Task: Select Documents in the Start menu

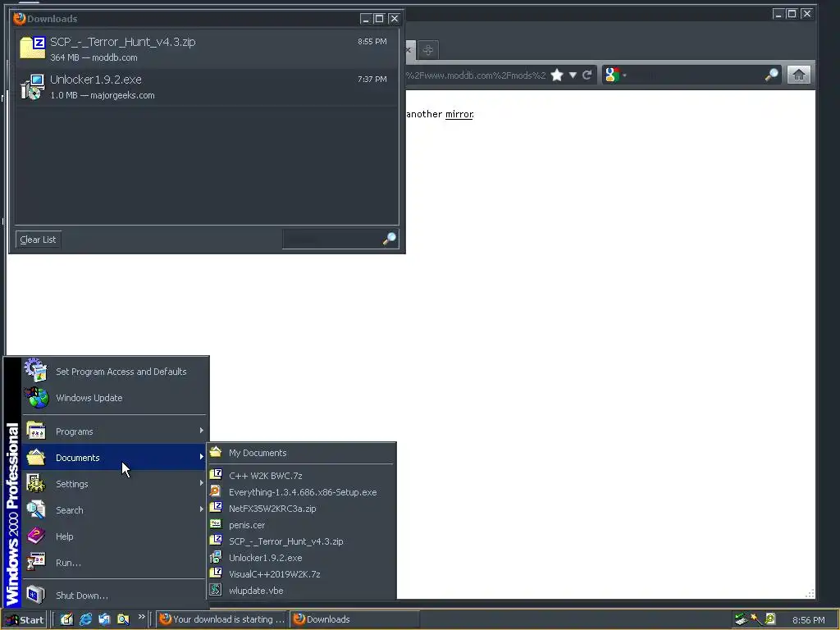Action: coord(115,458)
